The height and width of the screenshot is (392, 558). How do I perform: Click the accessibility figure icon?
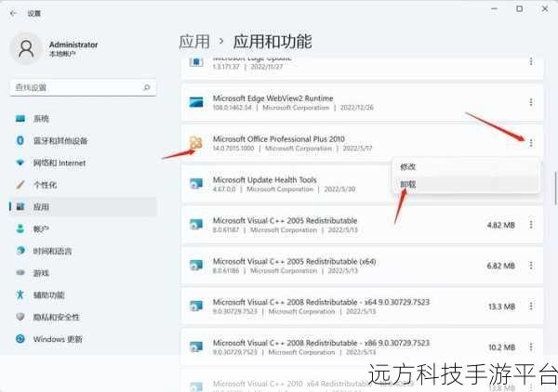coord(20,294)
